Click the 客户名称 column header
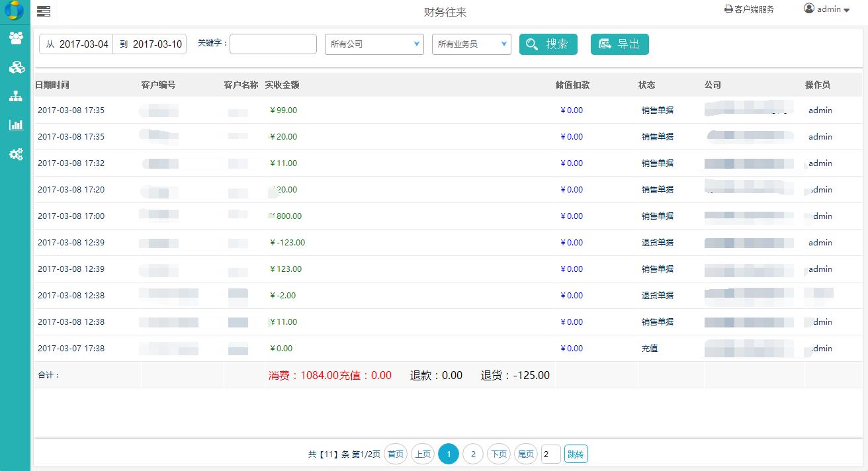Image resolution: width=868 pixels, height=471 pixels. point(241,85)
